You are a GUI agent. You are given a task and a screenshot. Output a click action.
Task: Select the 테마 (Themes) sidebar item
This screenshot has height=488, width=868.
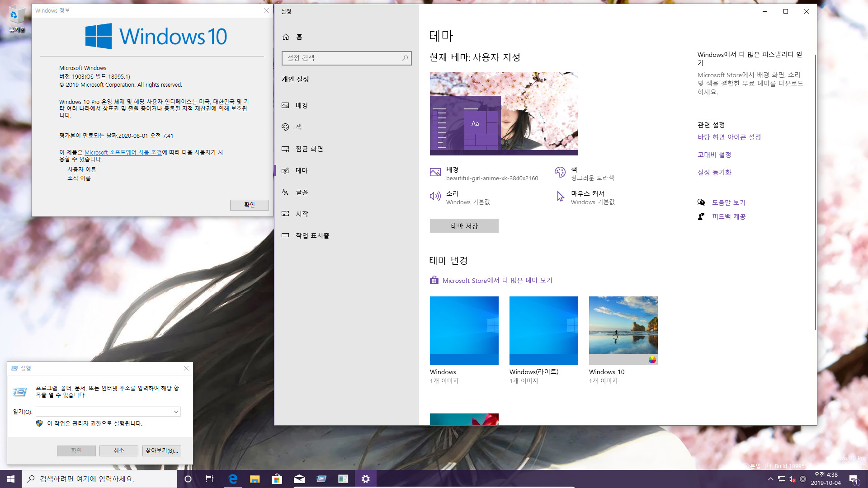pos(346,170)
